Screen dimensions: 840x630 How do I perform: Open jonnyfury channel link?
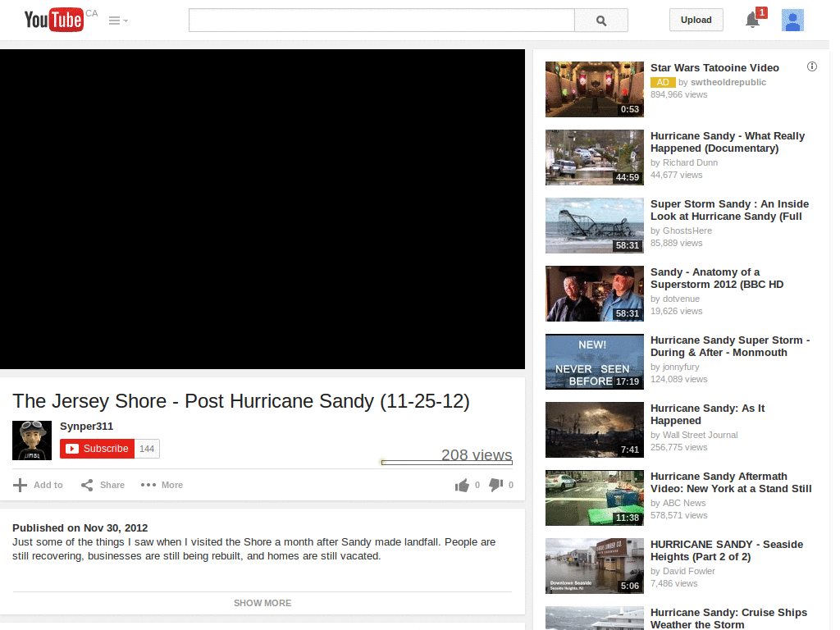tap(681, 367)
